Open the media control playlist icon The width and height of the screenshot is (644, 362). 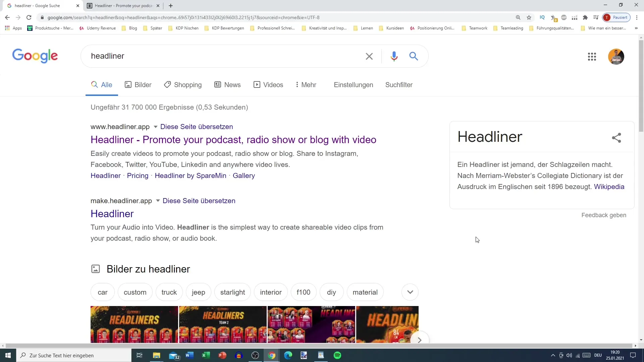[x=596, y=17]
